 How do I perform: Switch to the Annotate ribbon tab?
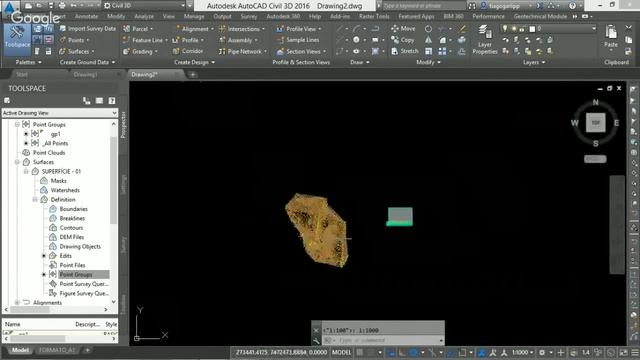(87, 16)
